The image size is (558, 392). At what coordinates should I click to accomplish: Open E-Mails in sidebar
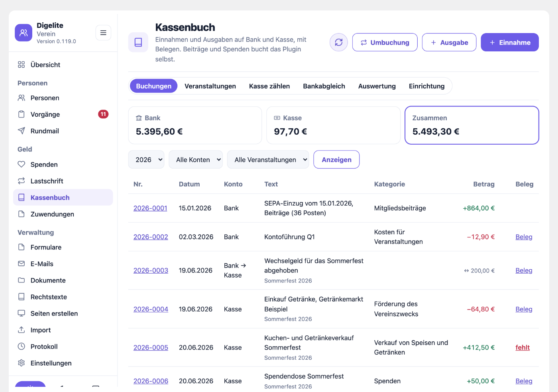pos(63,264)
